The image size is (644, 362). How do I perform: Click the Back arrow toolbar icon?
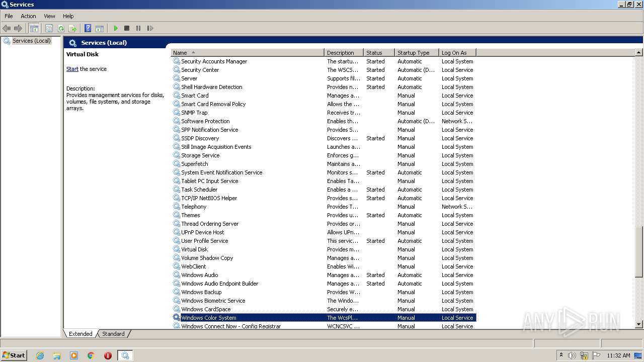coord(7,28)
